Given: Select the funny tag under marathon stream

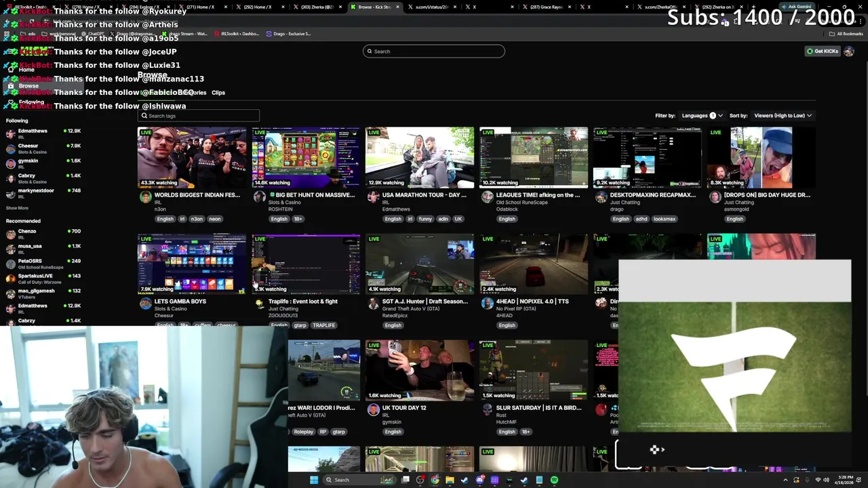Looking at the screenshot, I should point(425,219).
